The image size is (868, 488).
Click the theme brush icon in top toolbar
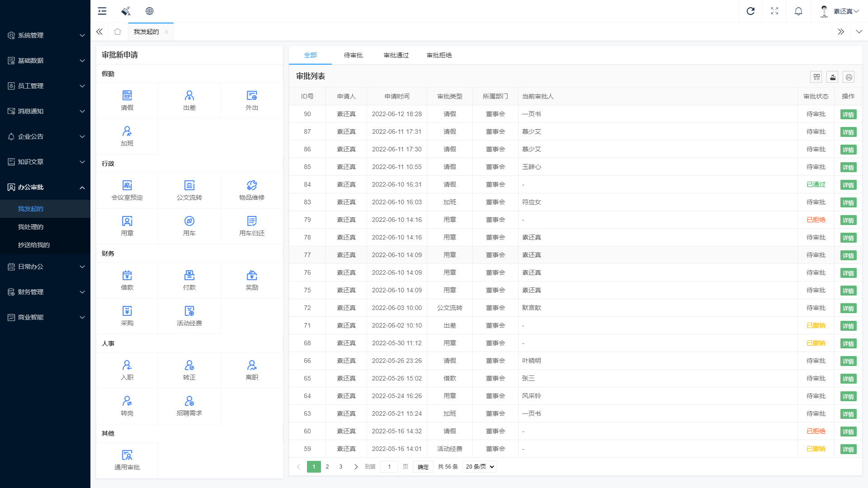click(126, 11)
